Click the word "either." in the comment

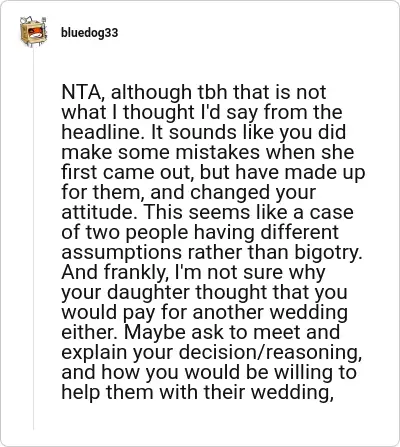tap(90, 332)
